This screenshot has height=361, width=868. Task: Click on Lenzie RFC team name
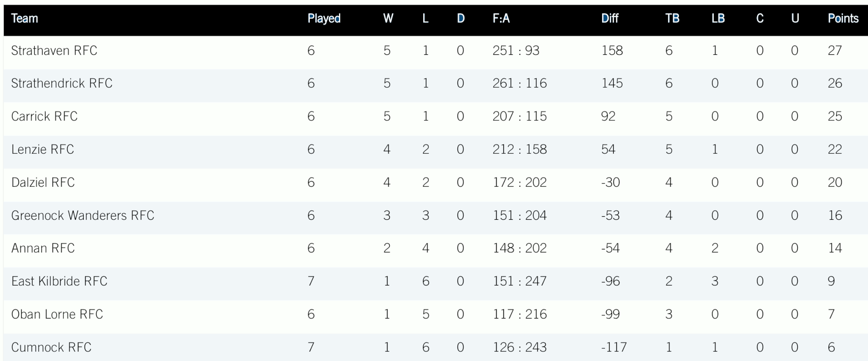coord(43,149)
